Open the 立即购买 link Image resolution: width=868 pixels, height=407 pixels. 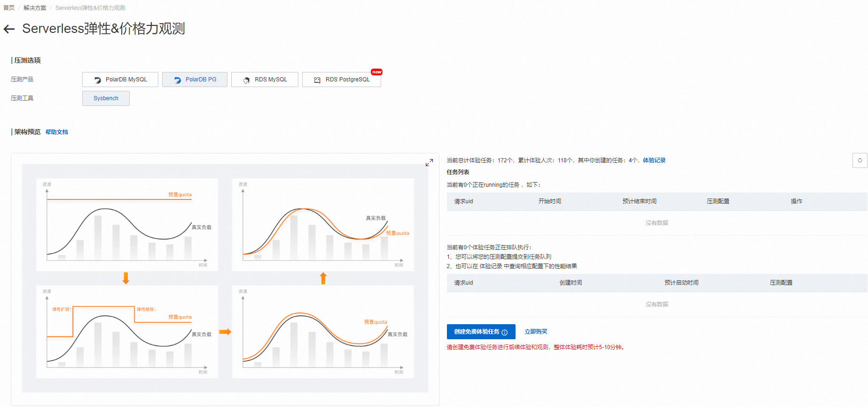tap(536, 332)
